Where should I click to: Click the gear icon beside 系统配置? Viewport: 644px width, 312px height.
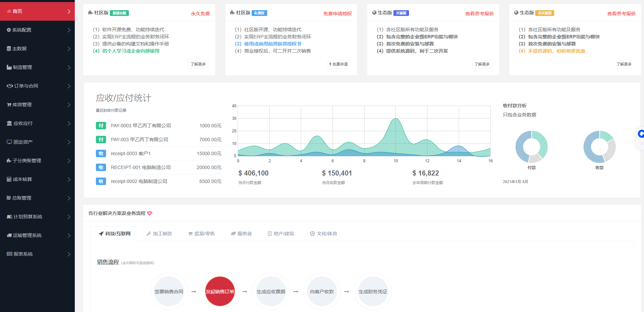click(x=9, y=30)
